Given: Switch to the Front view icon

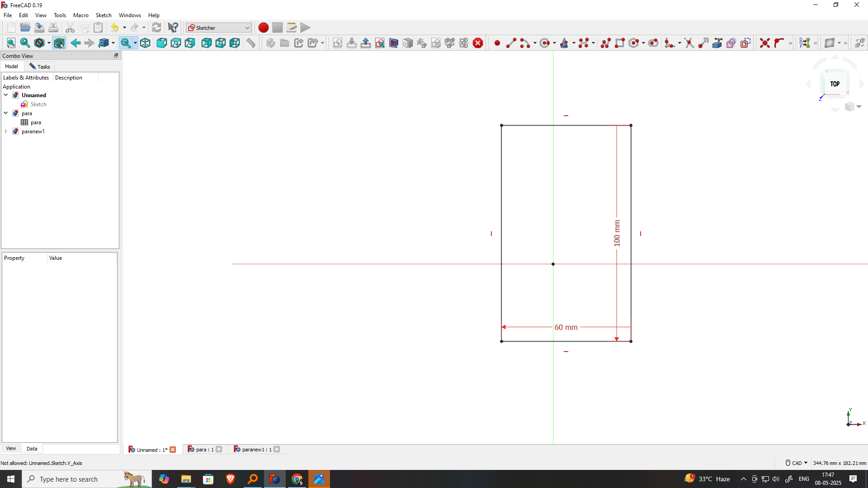Looking at the screenshot, I should [162, 43].
